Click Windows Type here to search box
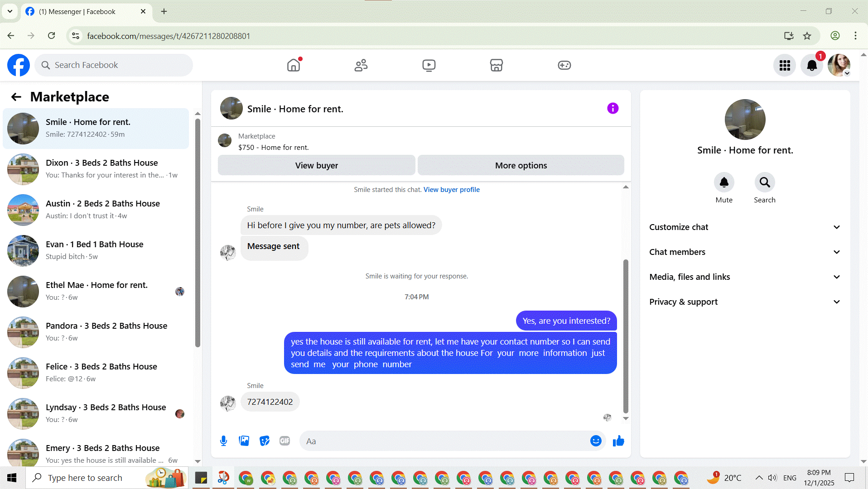The width and height of the screenshot is (868, 489). 107,478
